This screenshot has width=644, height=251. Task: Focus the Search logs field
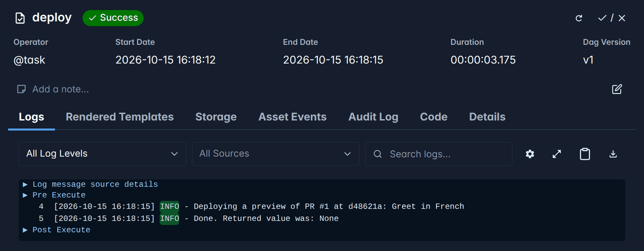pyautogui.click(x=439, y=154)
